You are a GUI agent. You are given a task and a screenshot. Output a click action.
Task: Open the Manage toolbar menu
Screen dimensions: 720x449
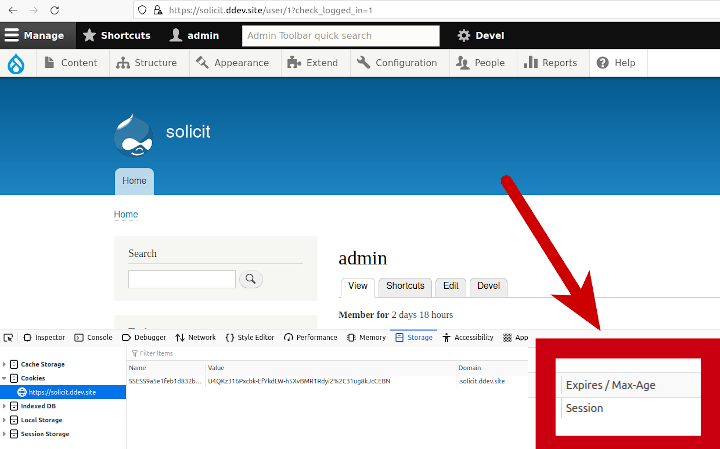pyautogui.click(x=38, y=35)
